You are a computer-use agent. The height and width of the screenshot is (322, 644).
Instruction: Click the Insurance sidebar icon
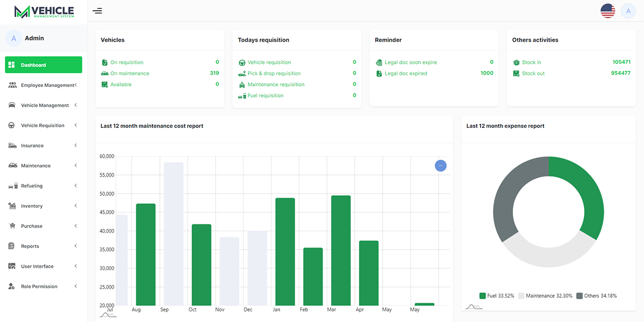pos(12,146)
